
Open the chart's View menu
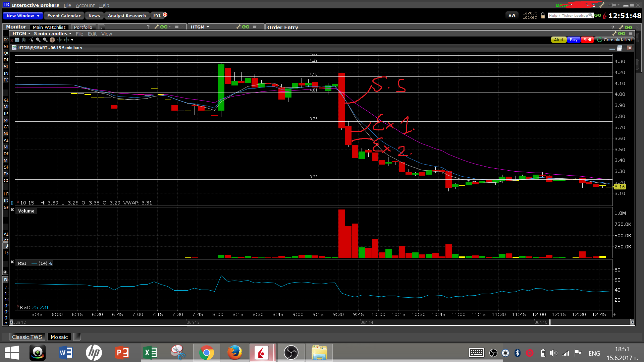point(106,34)
